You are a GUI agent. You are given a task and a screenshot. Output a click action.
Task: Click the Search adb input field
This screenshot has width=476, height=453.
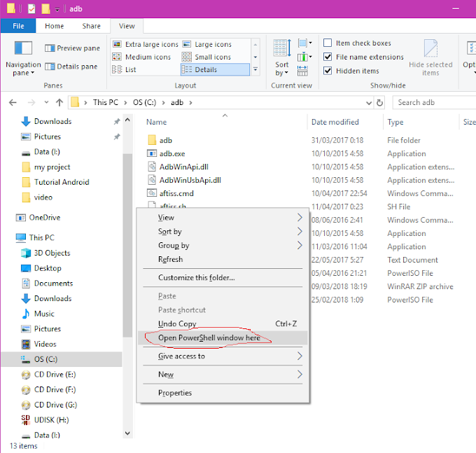point(434,103)
